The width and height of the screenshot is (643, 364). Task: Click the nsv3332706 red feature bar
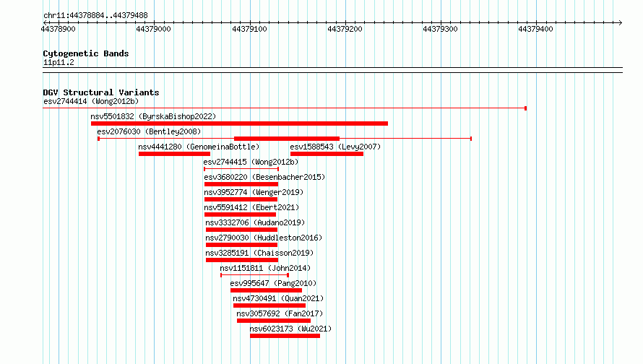[241, 230]
